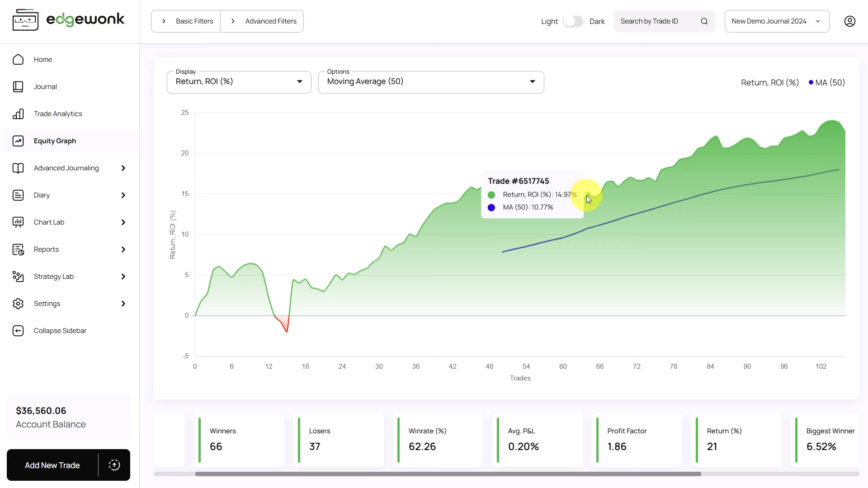
Task: Toggle the Return, ROI (%) legend series
Action: (x=769, y=83)
